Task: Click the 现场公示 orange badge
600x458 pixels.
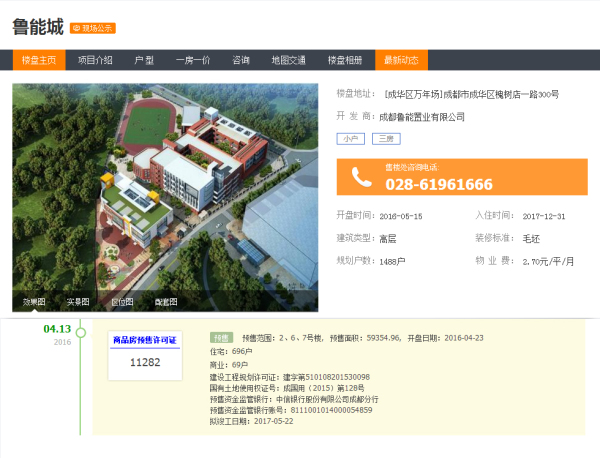Action: point(93,28)
